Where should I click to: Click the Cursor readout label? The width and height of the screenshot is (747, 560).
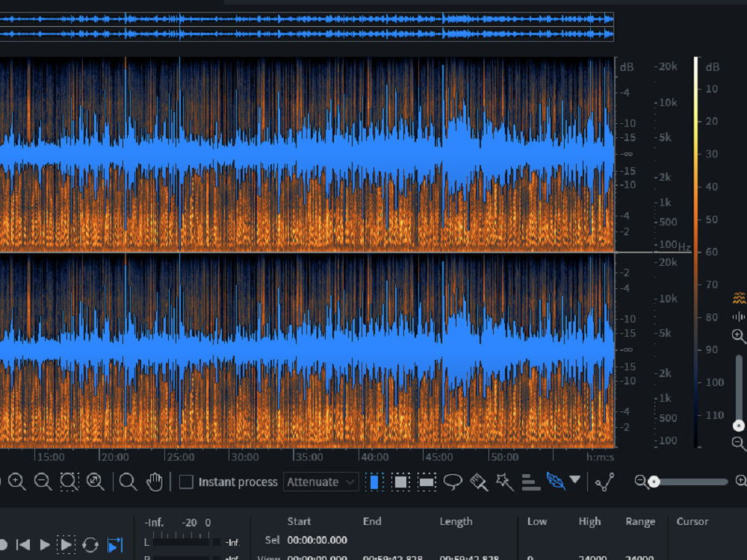pos(692,521)
